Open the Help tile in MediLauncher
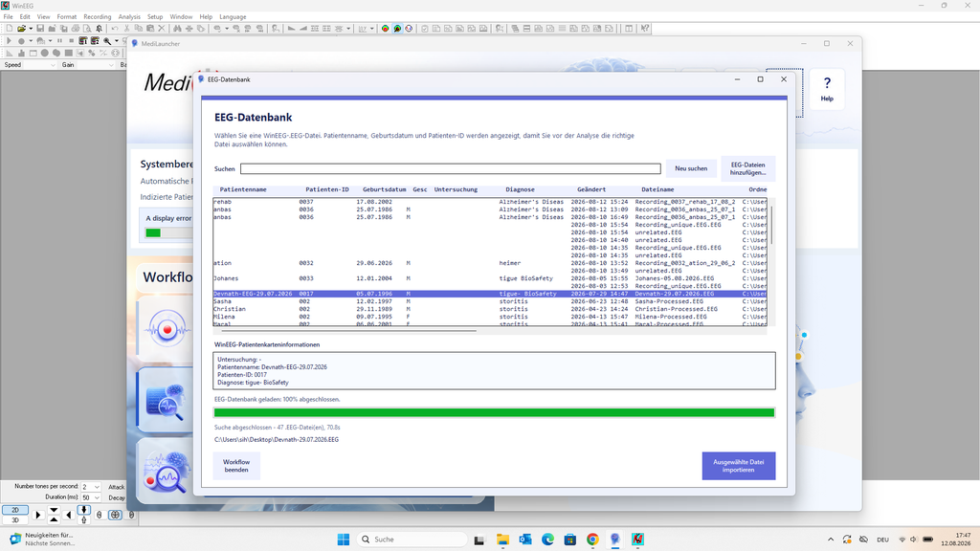The image size is (980, 551). tap(827, 89)
